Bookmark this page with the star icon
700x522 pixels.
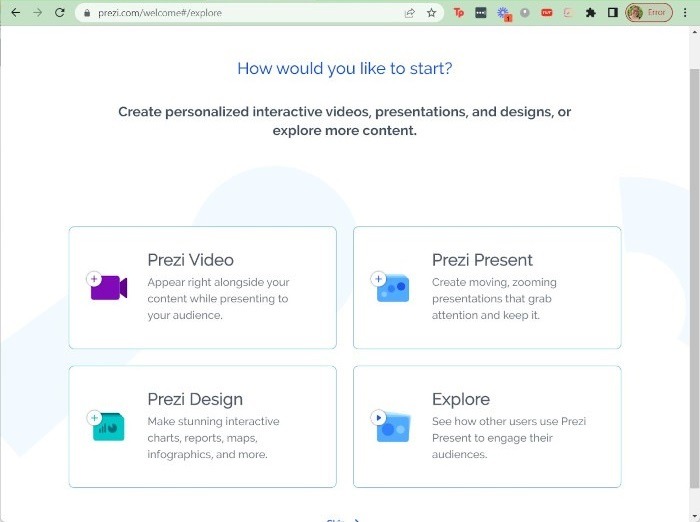[431, 13]
